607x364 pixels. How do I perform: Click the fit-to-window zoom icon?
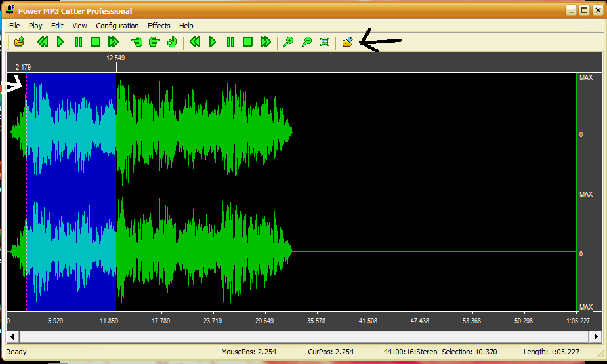325,42
